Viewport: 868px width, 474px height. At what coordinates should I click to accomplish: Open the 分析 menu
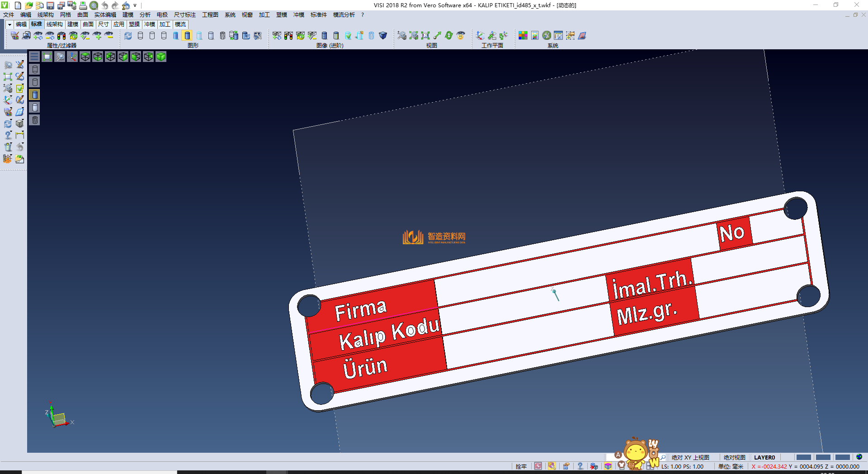tap(145, 15)
